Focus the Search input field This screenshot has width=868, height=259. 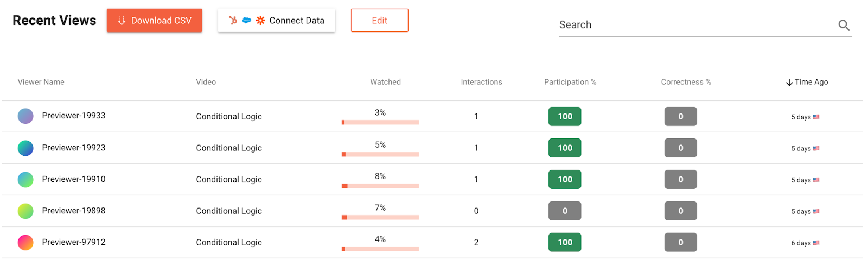pyautogui.click(x=694, y=25)
